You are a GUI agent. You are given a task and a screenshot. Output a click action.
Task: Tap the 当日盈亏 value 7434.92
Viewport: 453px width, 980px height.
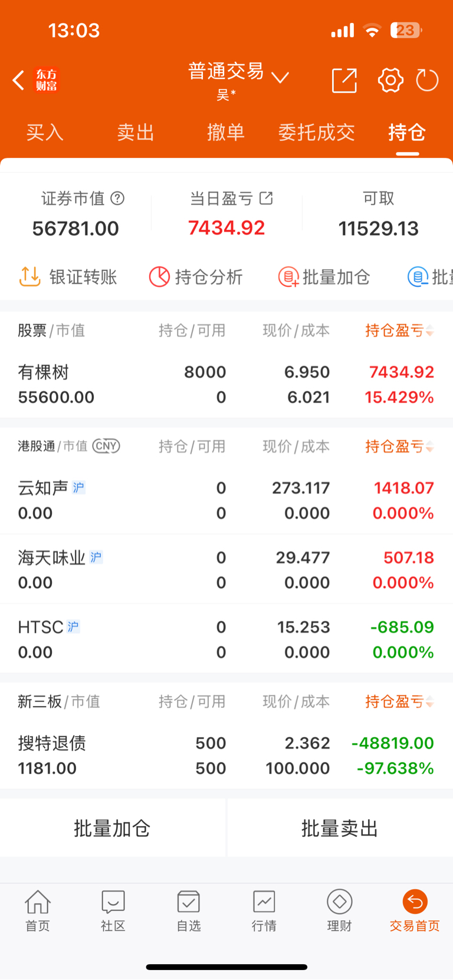point(226,227)
